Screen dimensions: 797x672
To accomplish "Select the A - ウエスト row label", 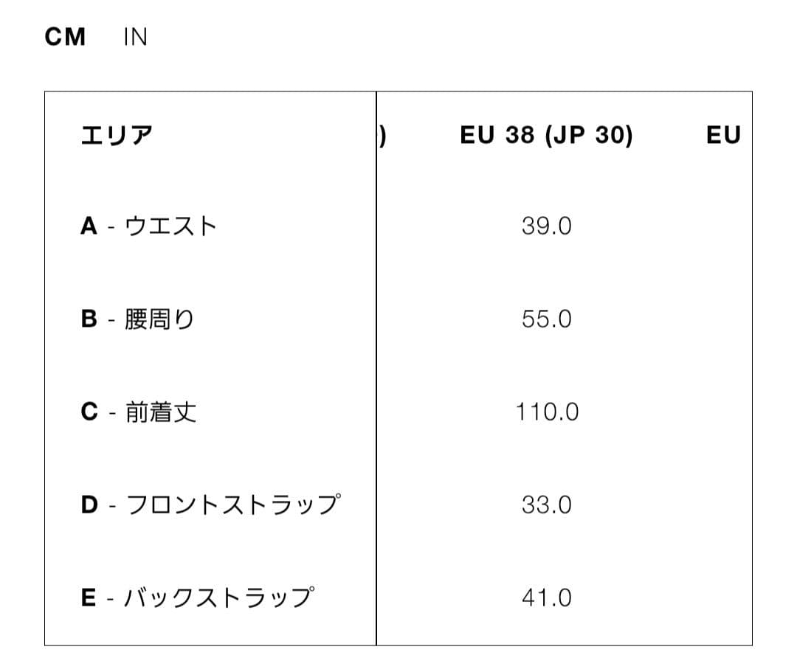I will [148, 226].
